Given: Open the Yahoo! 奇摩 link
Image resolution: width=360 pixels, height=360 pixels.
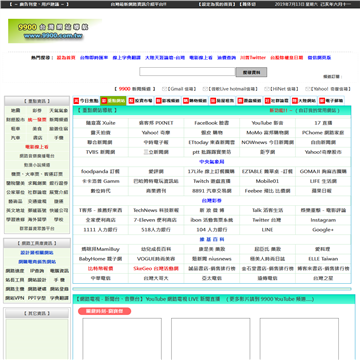Looking at the screenshot, I should 156,133.
